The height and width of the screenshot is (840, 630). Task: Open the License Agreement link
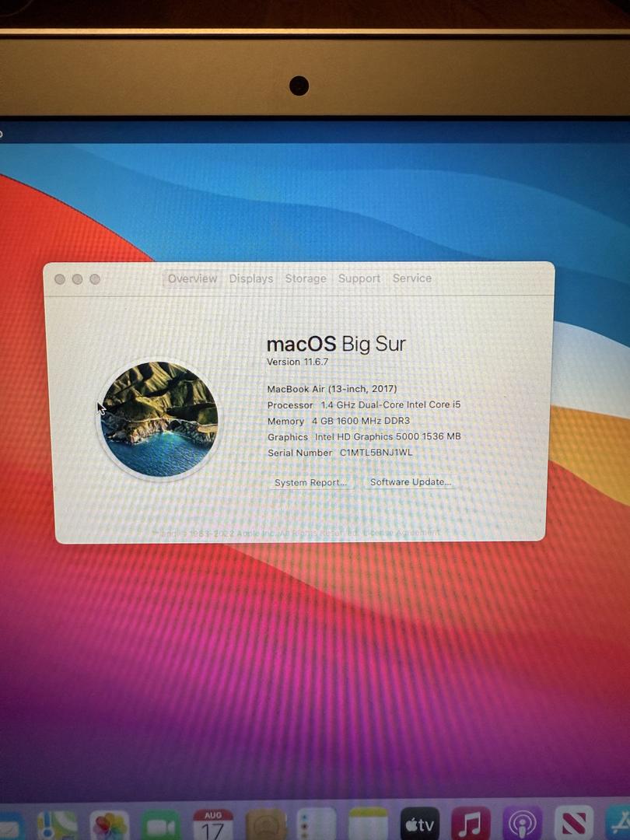point(402,533)
